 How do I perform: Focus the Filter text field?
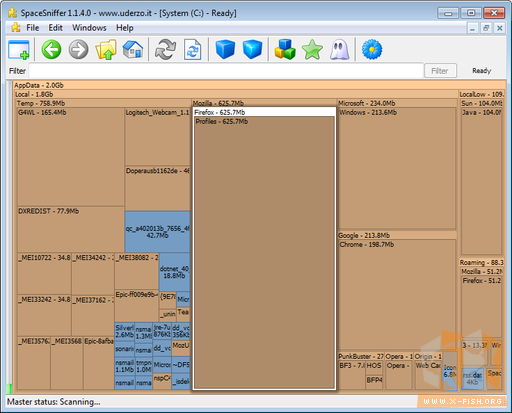click(226, 71)
